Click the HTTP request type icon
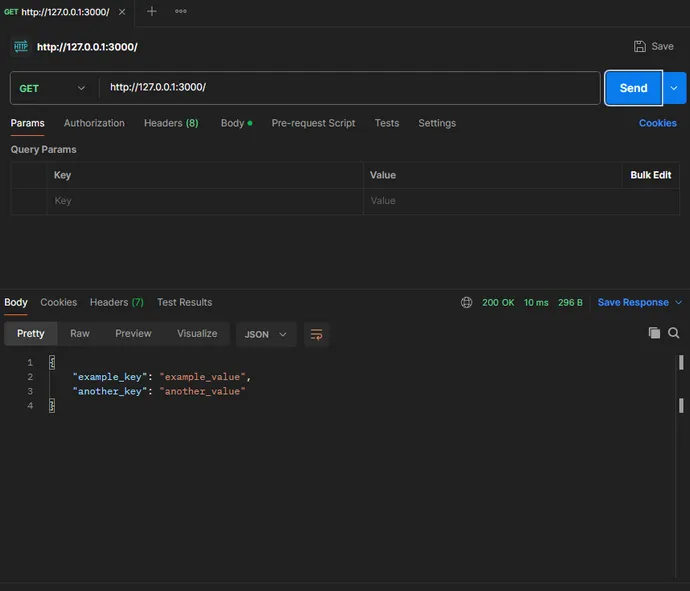Screen dimensions: 690x591 pos(20,46)
